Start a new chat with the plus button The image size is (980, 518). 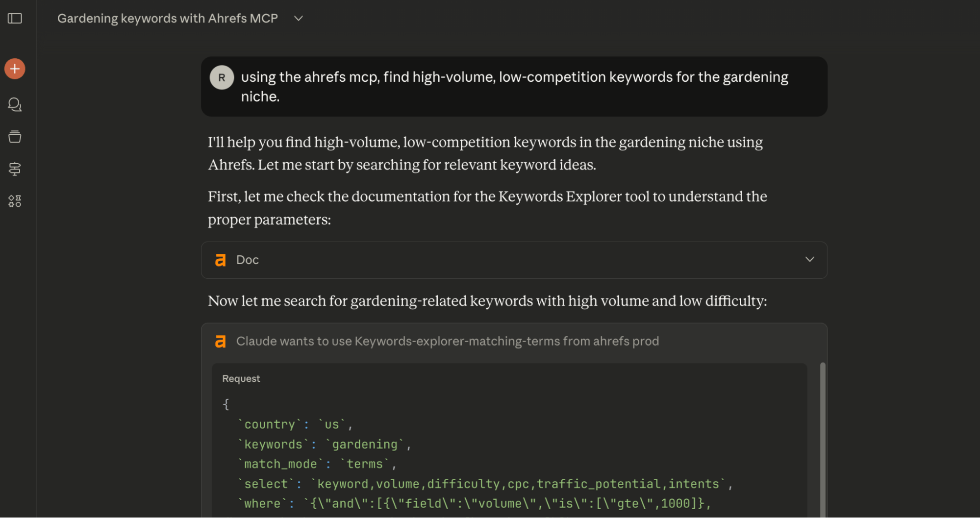(15, 69)
